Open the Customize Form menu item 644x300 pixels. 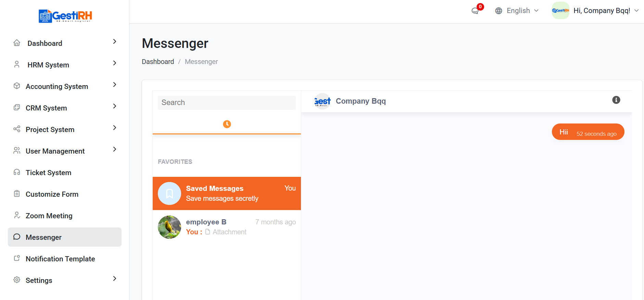coord(52,194)
